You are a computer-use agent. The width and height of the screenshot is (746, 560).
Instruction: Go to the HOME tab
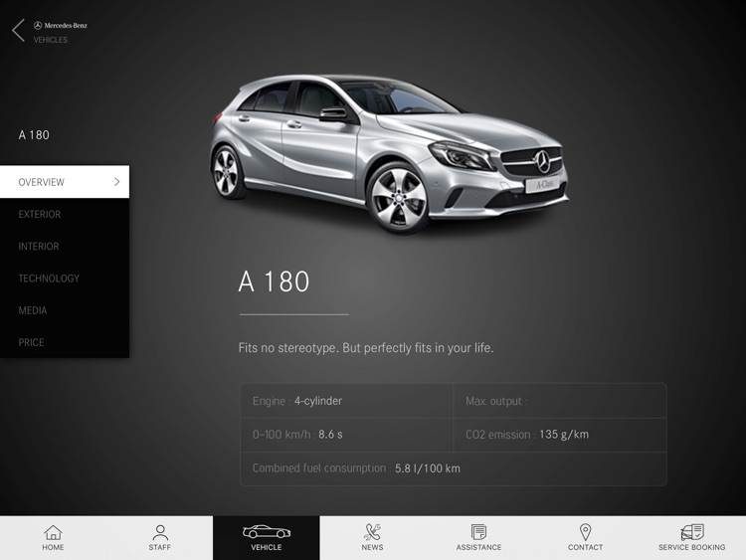coord(53,538)
